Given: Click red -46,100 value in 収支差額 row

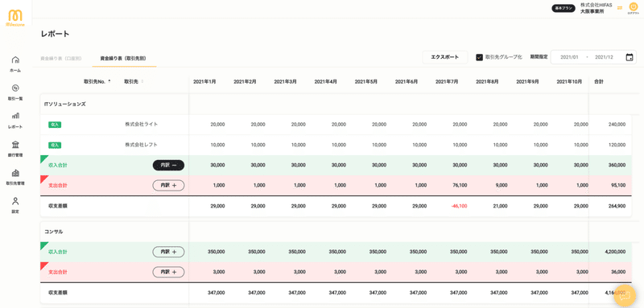Looking at the screenshot, I should 458,206.
